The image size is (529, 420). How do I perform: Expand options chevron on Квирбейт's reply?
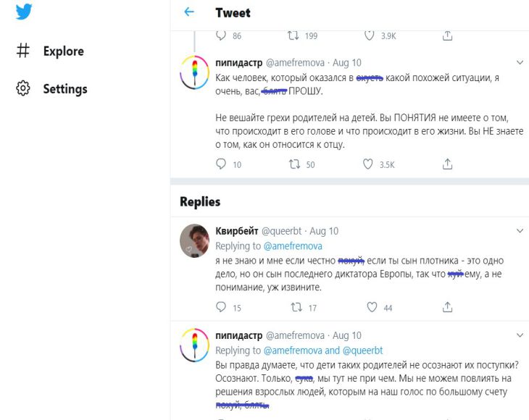(x=519, y=231)
